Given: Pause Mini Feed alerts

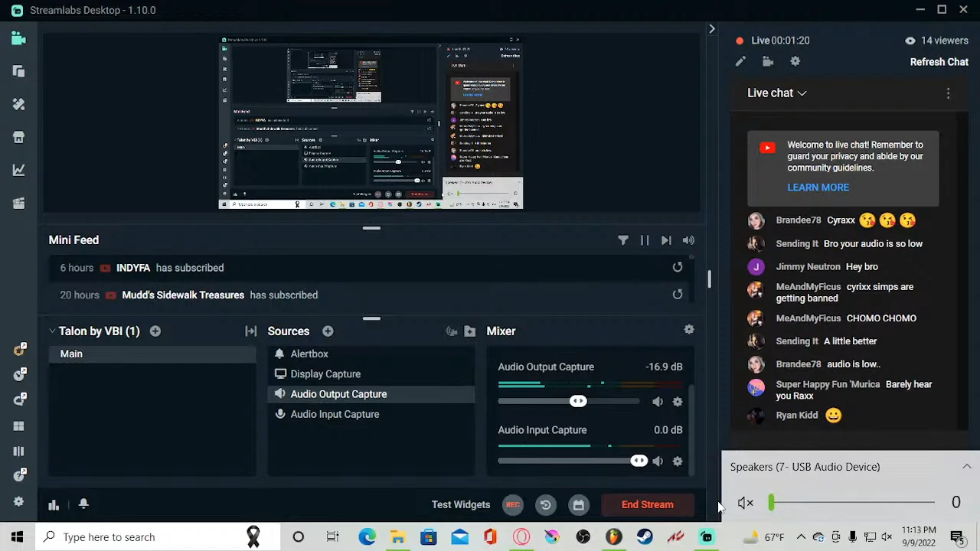Looking at the screenshot, I should [644, 240].
